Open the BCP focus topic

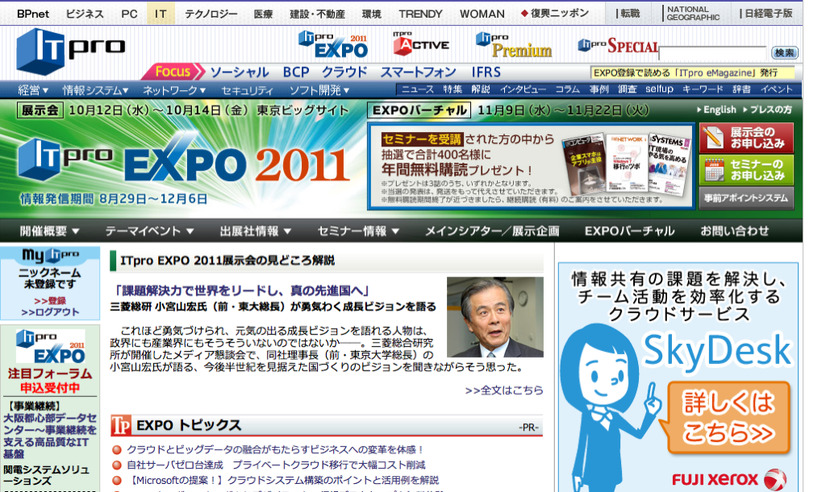click(x=296, y=72)
